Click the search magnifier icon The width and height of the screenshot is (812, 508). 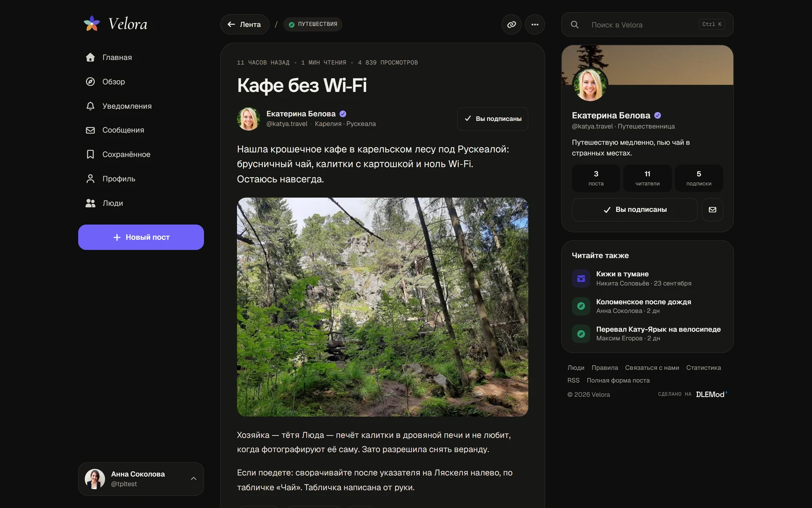pos(574,24)
